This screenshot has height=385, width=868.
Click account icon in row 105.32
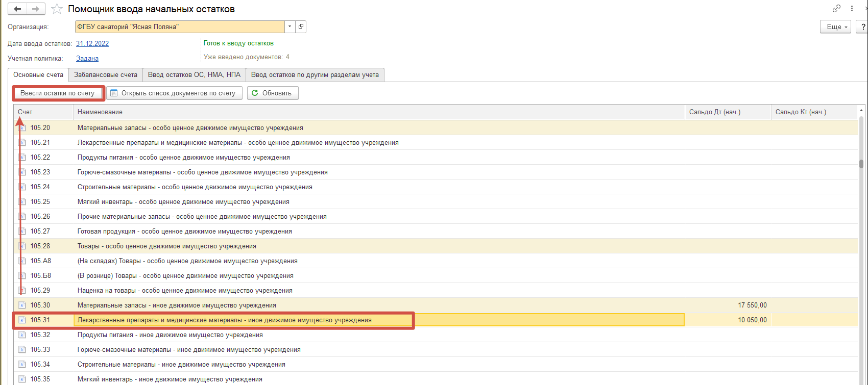click(x=22, y=335)
